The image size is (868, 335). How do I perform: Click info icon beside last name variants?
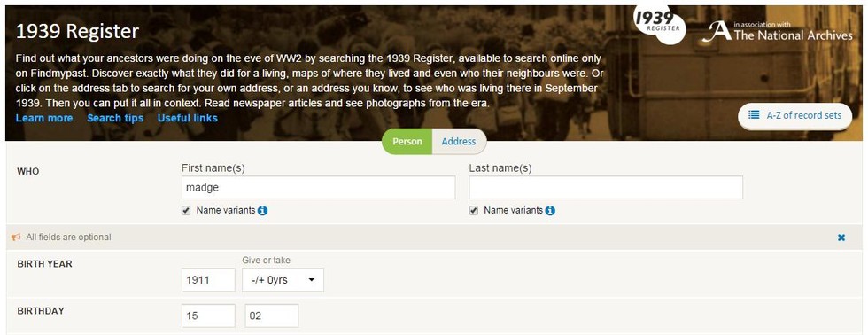550,210
